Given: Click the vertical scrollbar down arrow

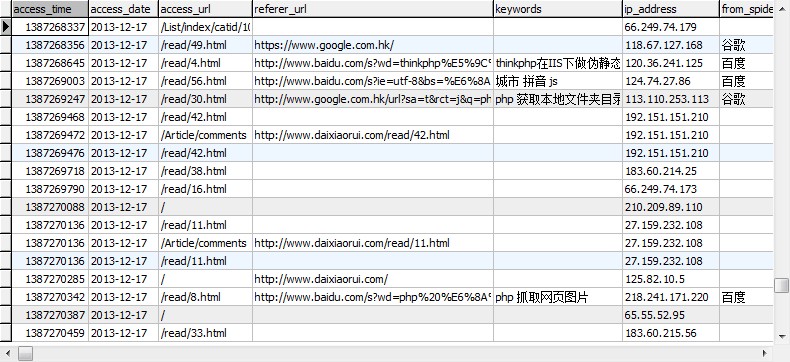Looking at the screenshot, I should (781, 336).
